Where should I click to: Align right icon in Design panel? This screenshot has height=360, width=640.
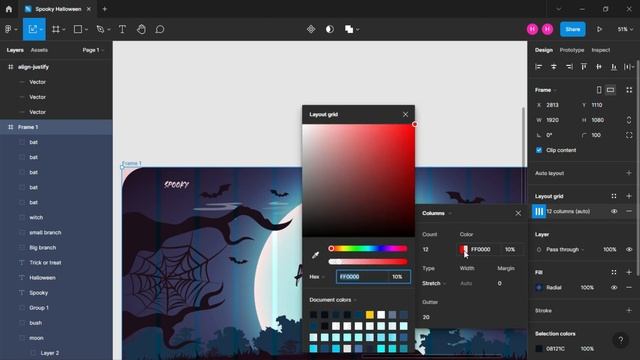569,67
